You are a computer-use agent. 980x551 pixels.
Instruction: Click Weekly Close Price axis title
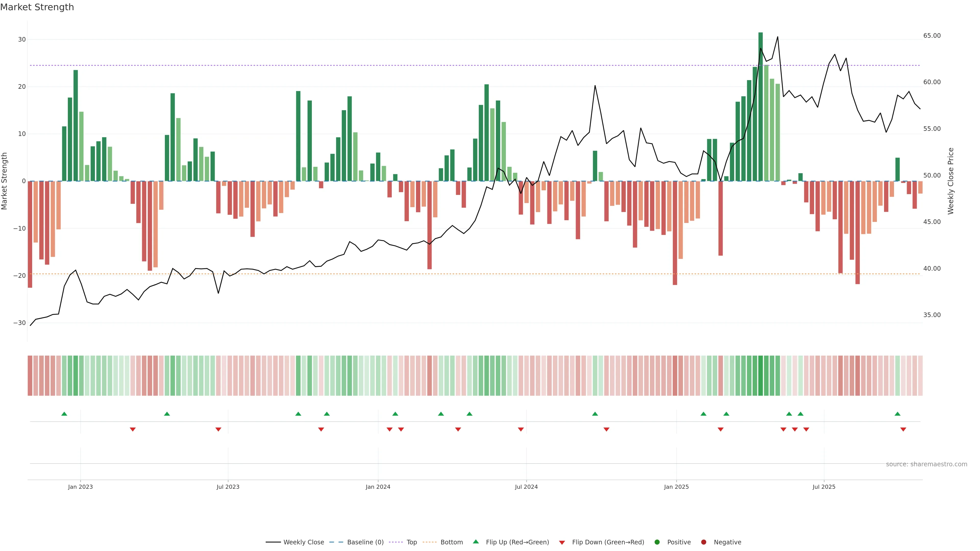click(x=951, y=181)
